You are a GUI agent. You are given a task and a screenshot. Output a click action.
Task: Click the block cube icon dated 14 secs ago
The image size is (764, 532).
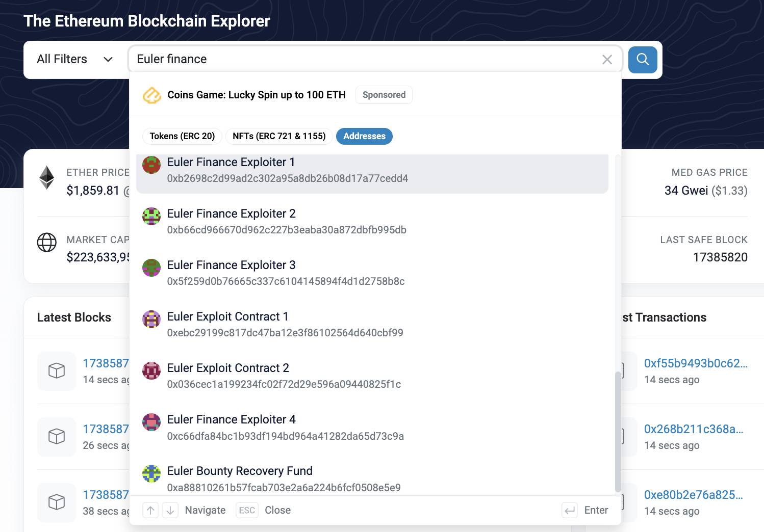coord(57,371)
